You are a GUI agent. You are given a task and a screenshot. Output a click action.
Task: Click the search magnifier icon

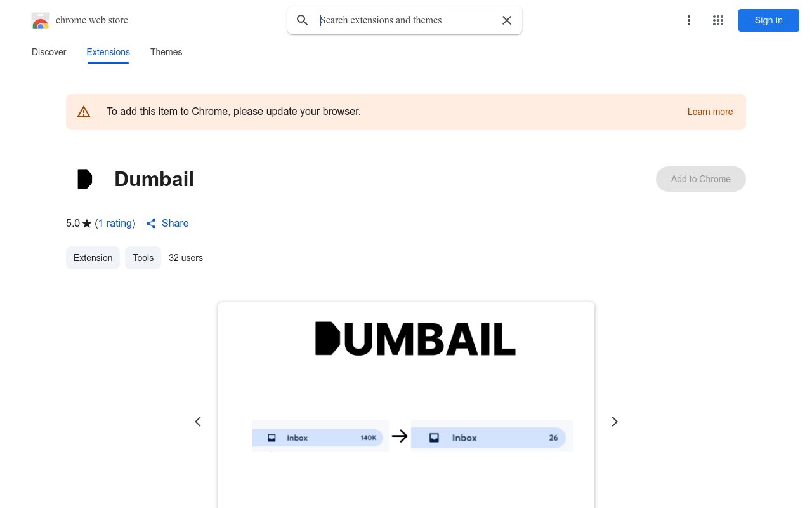click(x=303, y=20)
